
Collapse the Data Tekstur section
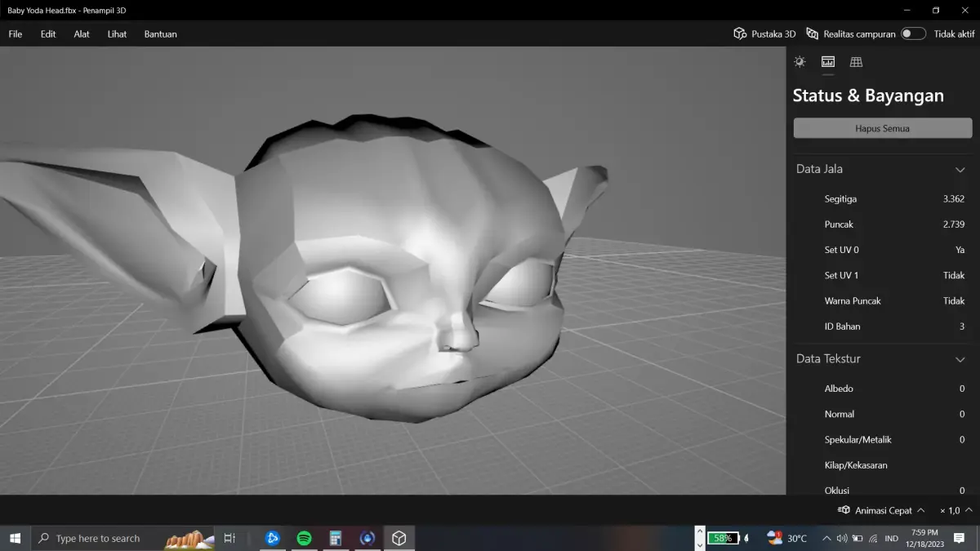tap(960, 359)
